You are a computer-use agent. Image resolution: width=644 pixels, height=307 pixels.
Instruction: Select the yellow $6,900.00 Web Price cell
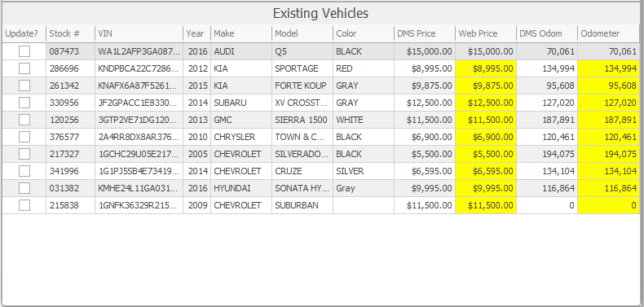pos(486,137)
